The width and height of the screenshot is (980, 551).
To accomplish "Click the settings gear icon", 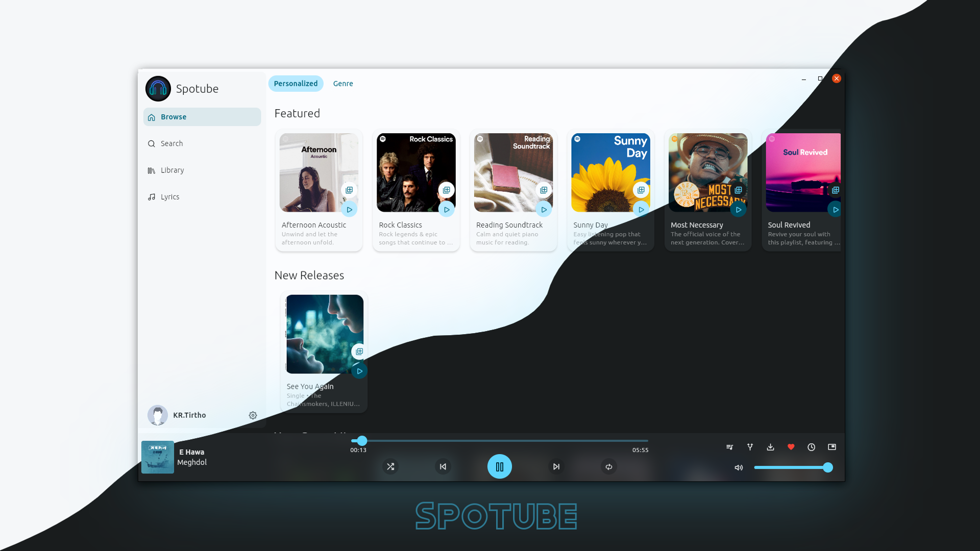I will coord(253,415).
